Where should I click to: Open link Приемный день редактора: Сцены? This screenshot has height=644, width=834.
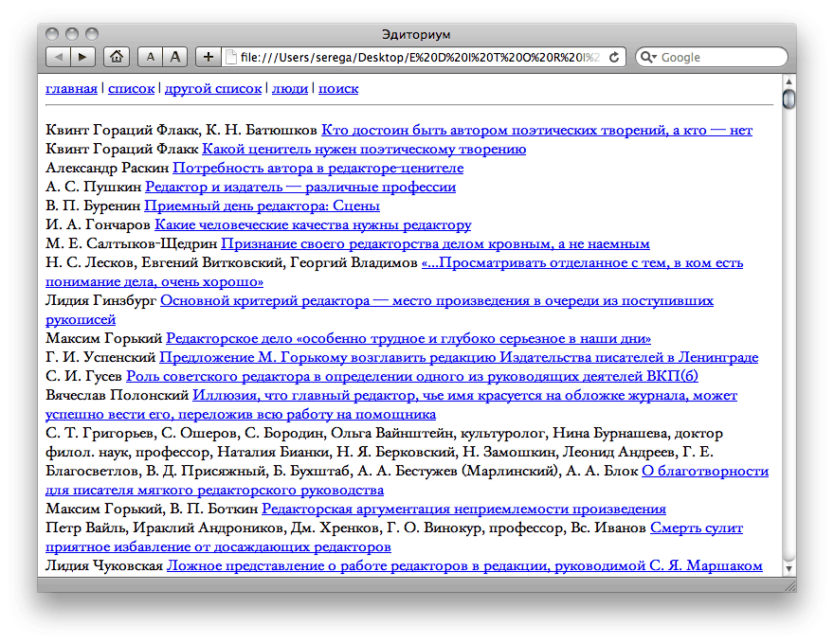pos(262,206)
